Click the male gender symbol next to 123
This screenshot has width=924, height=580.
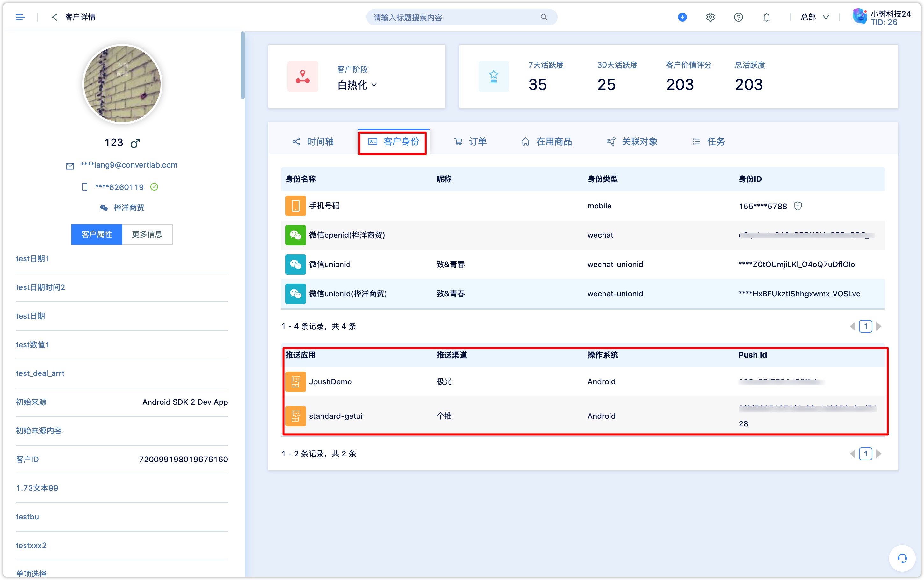pyautogui.click(x=135, y=143)
